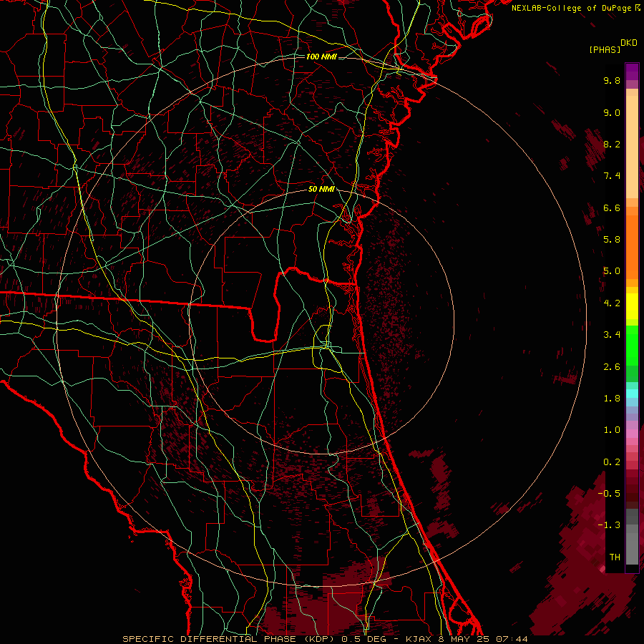Click the 1.0 scale value
Image resolution: width=644 pixels, height=644 pixels.
612,430
